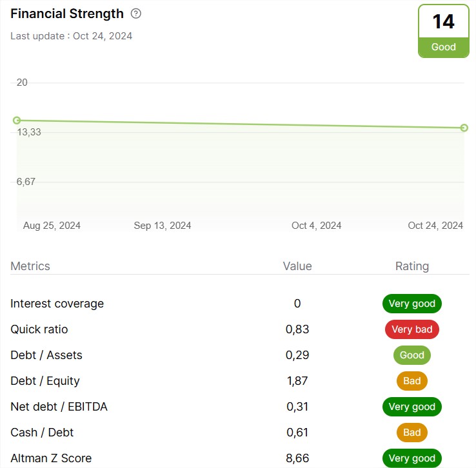Select the Aug 25 chart data point
The height and width of the screenshot is (468, 476).
(x=17, y=121)
